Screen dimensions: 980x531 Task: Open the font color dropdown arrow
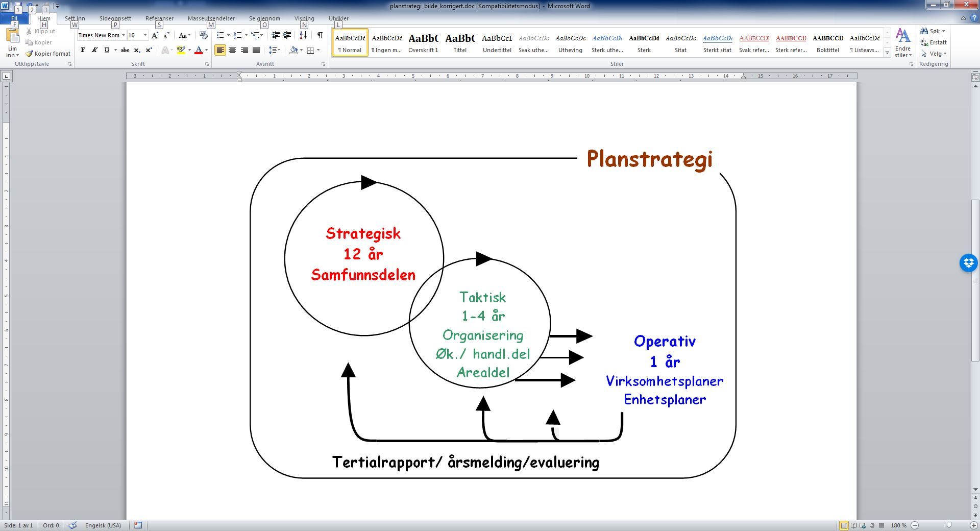pyautogui.click(x=206, y=50)
